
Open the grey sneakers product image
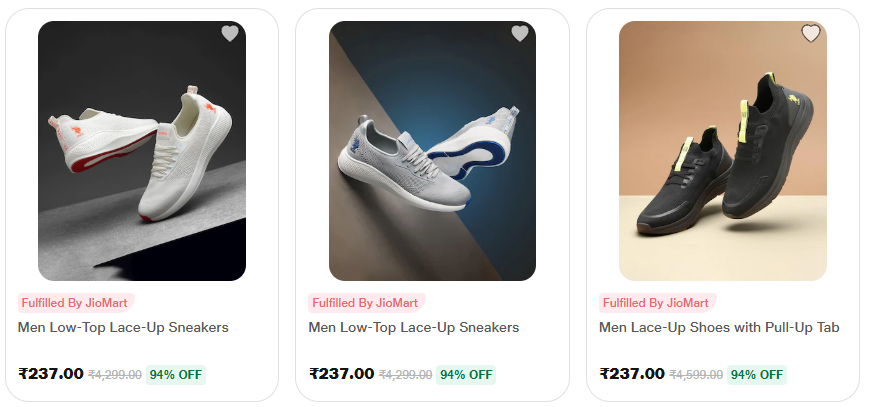[432, 151]
